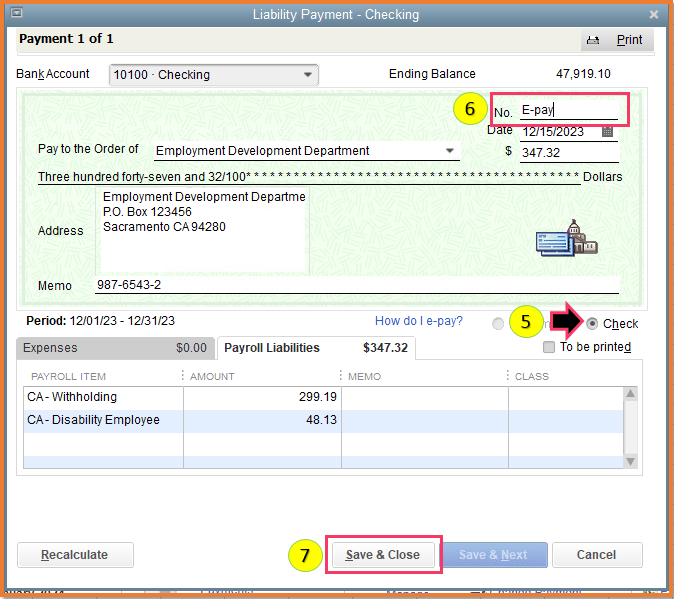Click the printer icon beside Print
The height and width of the screenshot is (599, 674).
tap(593, 40)
